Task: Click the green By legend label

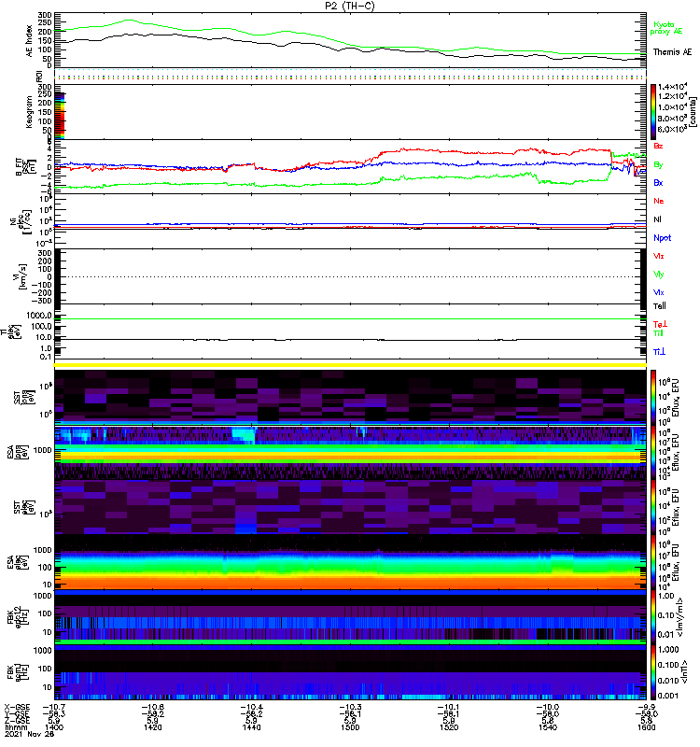Action: coord(658,165)
